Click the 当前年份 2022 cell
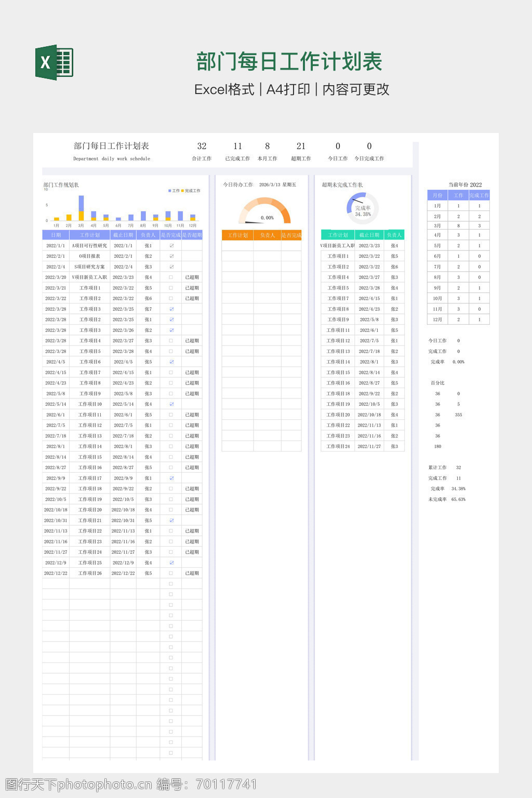Image resolution: width=532 pixels, height=798 pixels. (465, 185)
